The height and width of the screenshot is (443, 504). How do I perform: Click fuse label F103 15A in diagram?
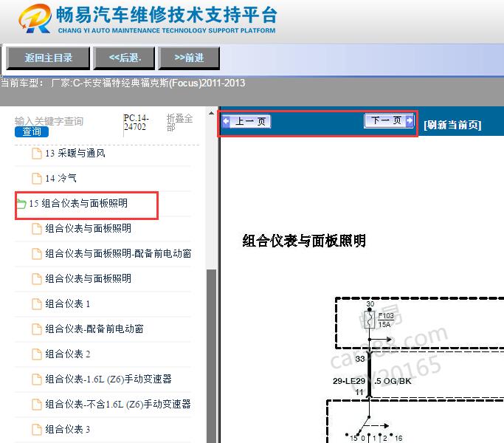(386, 320)
